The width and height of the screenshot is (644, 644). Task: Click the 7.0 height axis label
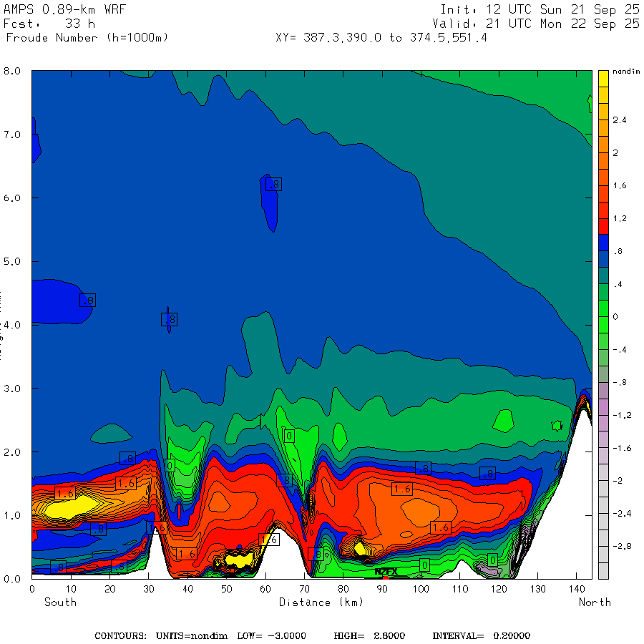click(x=12, y=135)
